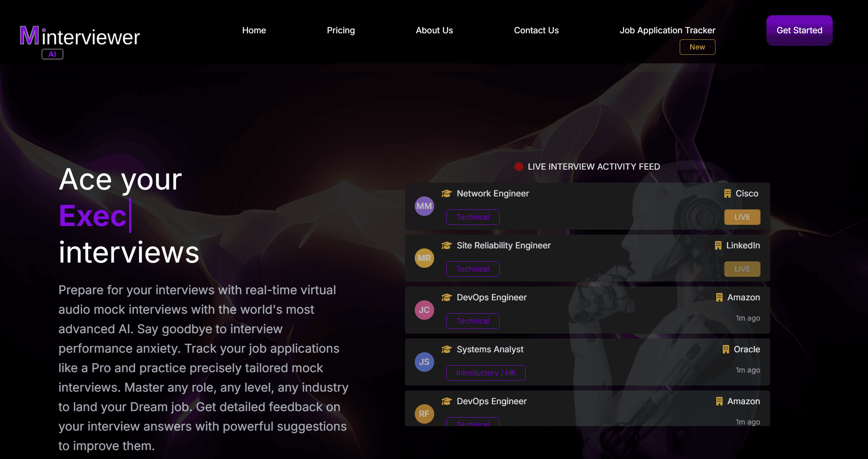Open the Home menu item
The width and height of the screenshot is (868, 459).
pyautogui.click(x=254, y=30)
